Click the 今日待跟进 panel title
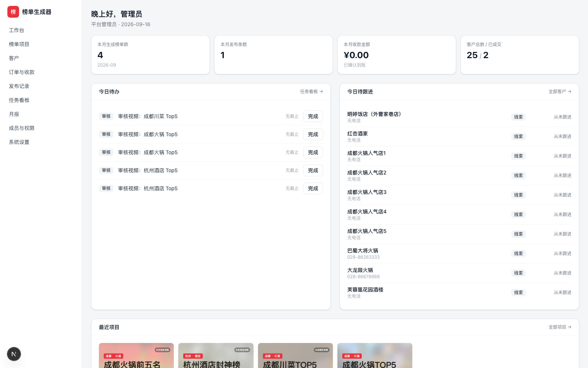The height and width of the screenshot is (368, 588). click(x=360, y=92)
